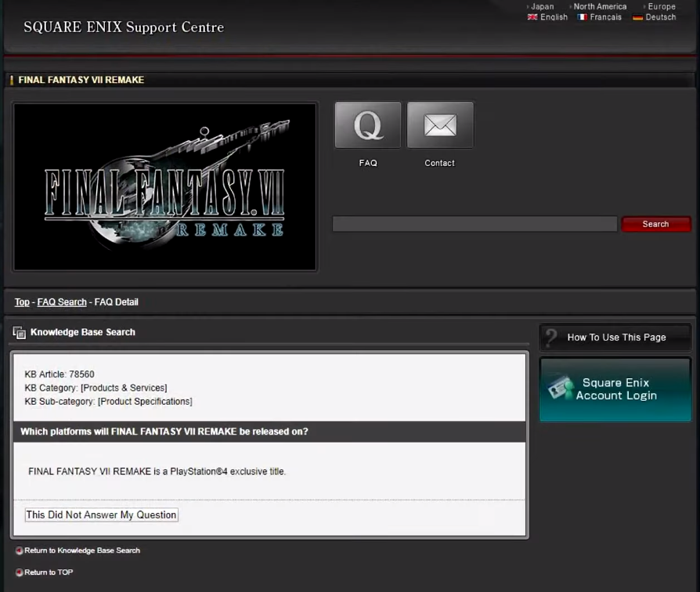700x592 pixels.
Task: Select the German flag icon
Action: [x=637, y=17]
